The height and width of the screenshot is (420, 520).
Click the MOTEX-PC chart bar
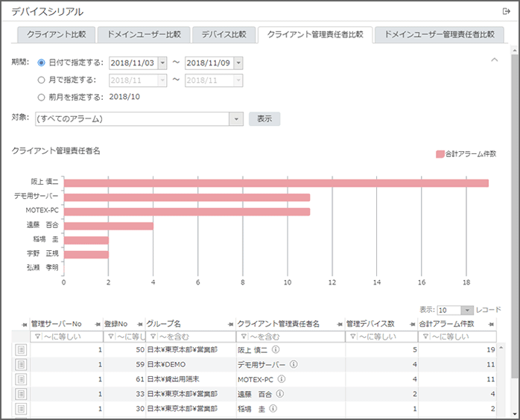[187, 211]
